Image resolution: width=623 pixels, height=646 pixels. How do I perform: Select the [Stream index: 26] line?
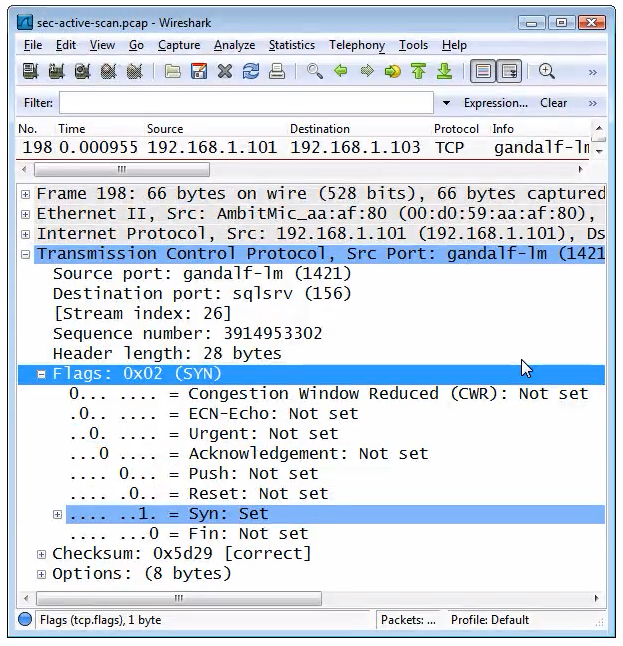coord(142,314)
